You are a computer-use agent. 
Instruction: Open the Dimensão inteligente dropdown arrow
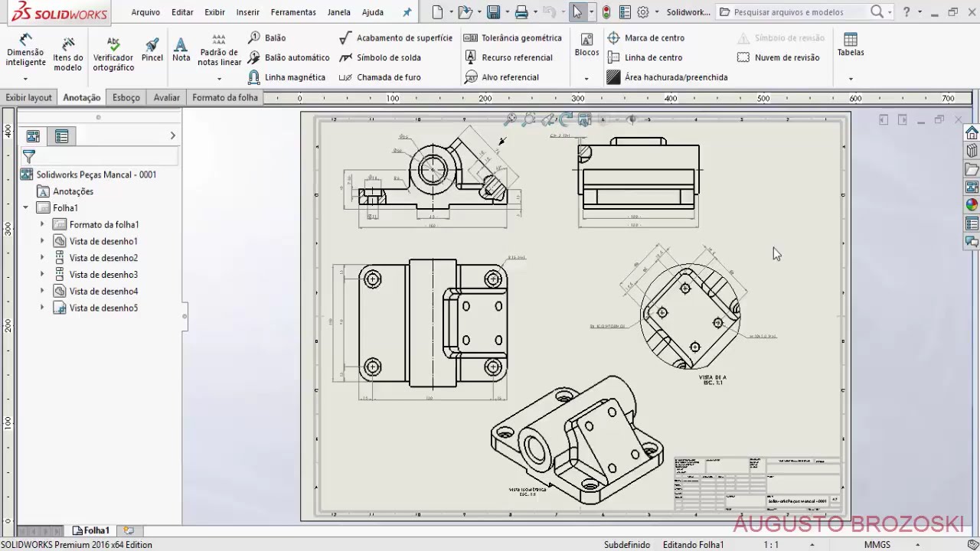tap(25, 79)
